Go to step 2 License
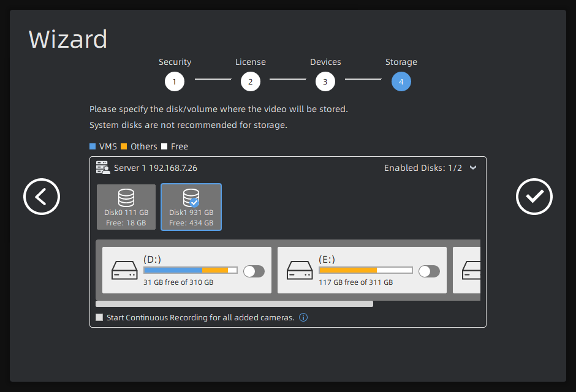576x392 pixels. 251,81
